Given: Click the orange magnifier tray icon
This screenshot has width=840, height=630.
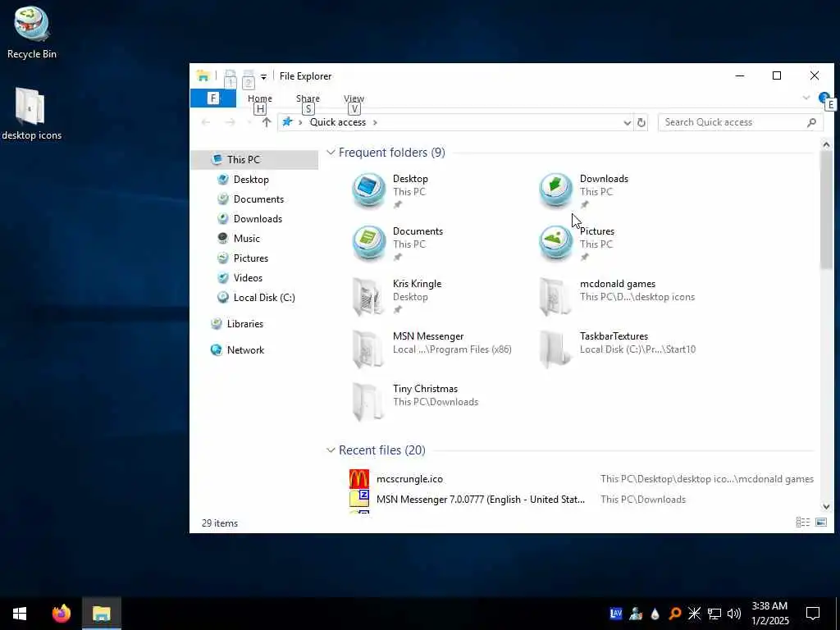Looking at the screenshot, I should pos(674,614).
